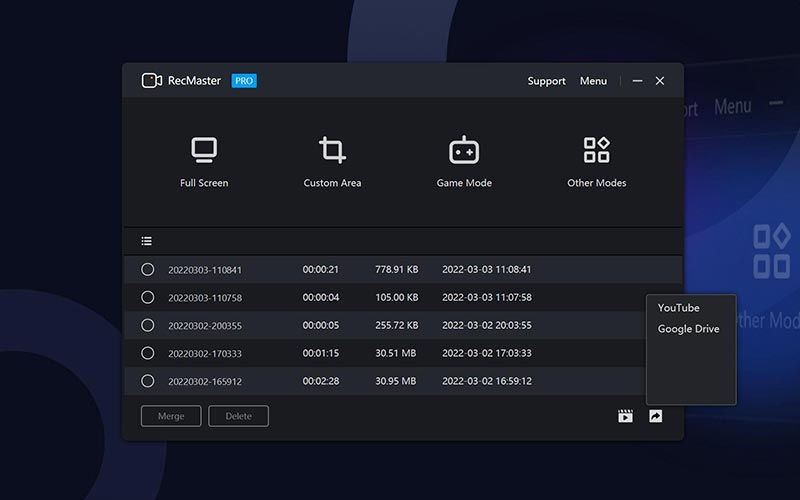
Task: Click the Delete button
Action: click(x=238, y=416)
